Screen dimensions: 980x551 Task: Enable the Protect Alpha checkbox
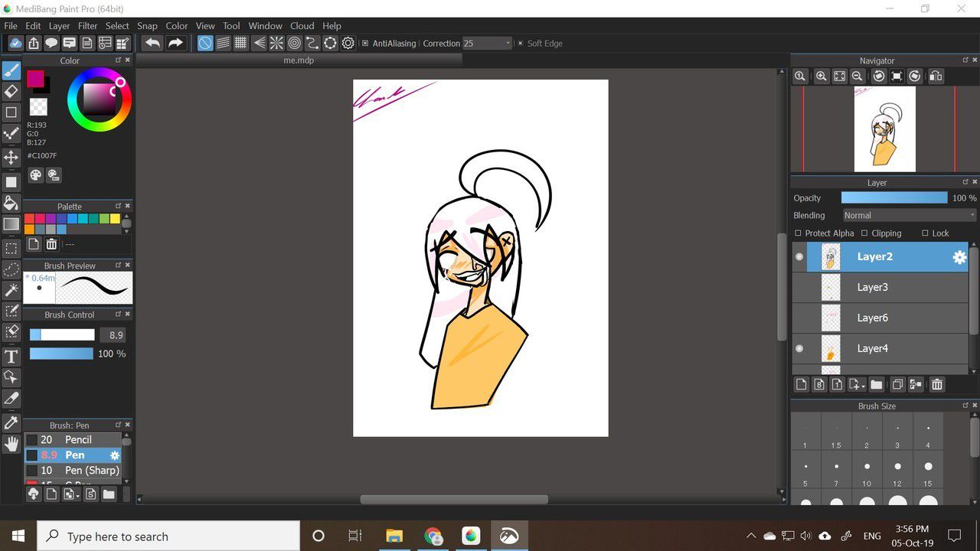pos(799,233)
